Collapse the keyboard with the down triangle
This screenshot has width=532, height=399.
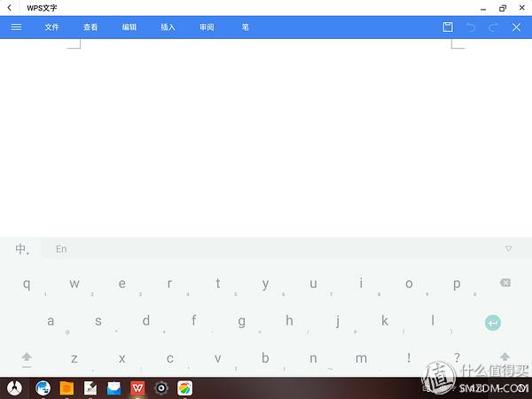tap(508, 248)
